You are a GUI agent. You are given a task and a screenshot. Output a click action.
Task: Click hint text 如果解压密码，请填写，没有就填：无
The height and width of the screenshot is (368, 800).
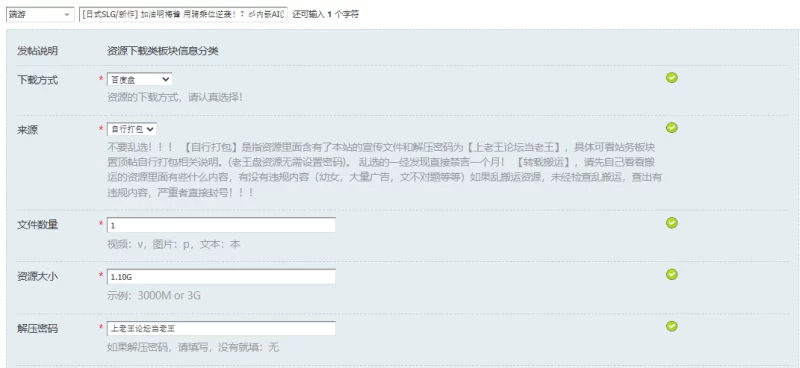pos(193,348)
